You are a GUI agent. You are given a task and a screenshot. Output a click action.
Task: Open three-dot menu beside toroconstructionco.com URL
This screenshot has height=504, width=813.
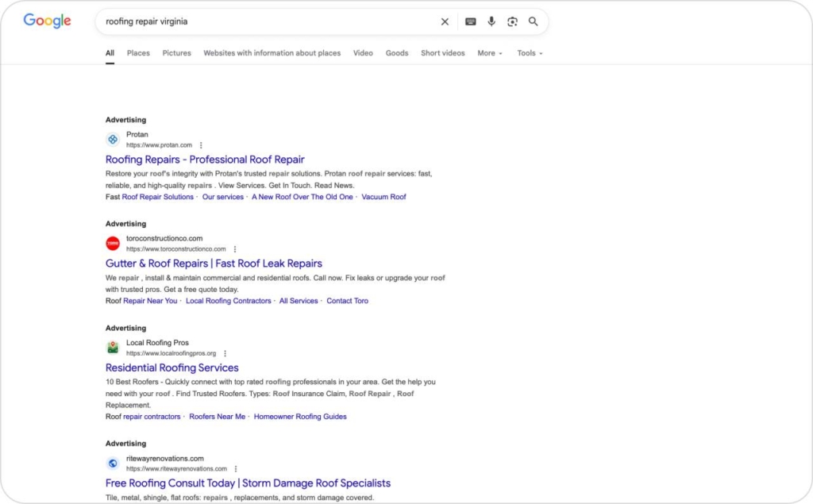[234, 249]
